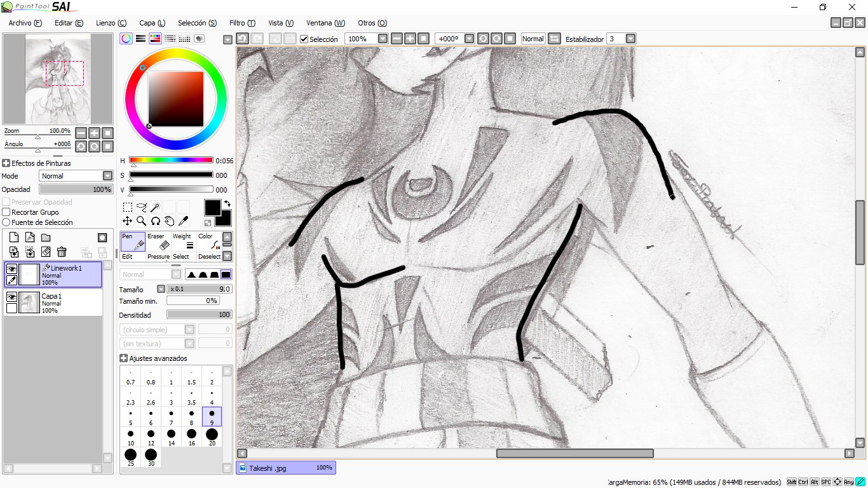Click the Normal view mode button
The width and height of the screenshot is (868, 488).
coord(533,39)
